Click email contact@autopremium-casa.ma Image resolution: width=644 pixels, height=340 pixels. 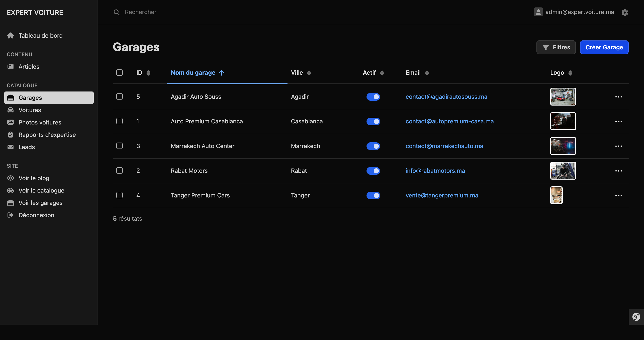coord(450,121)
